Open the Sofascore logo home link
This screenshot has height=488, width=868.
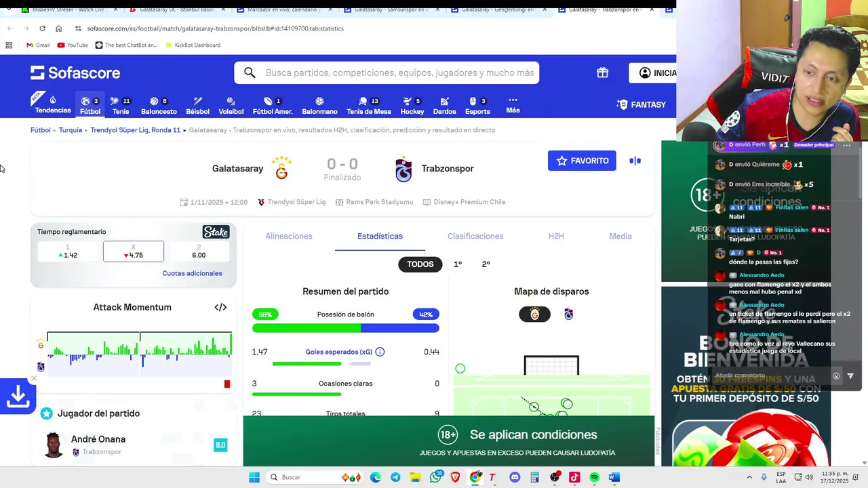point(75,73)
